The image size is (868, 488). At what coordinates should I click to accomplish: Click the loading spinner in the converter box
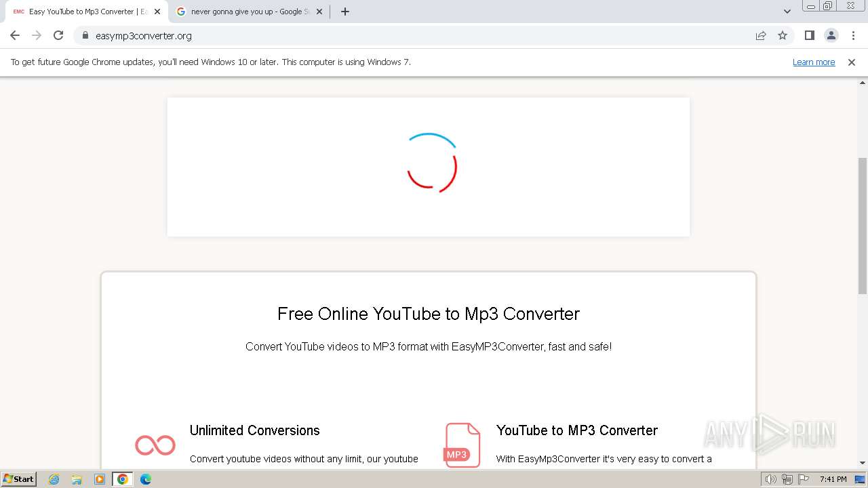click(431, 163)
